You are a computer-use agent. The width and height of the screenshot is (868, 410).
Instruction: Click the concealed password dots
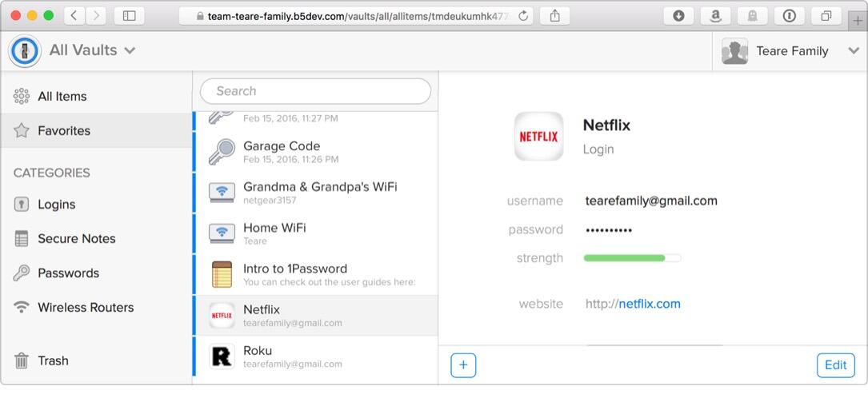(608, 230)
